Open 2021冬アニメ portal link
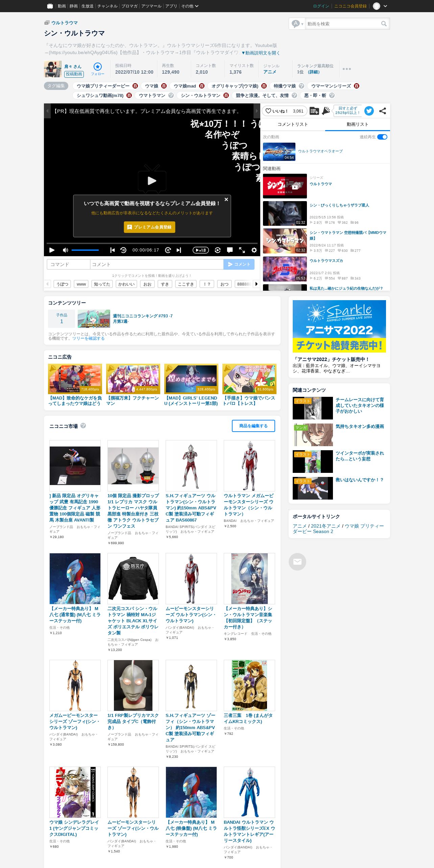Screen dimensions: 434x868 click(x=325, y=526)
